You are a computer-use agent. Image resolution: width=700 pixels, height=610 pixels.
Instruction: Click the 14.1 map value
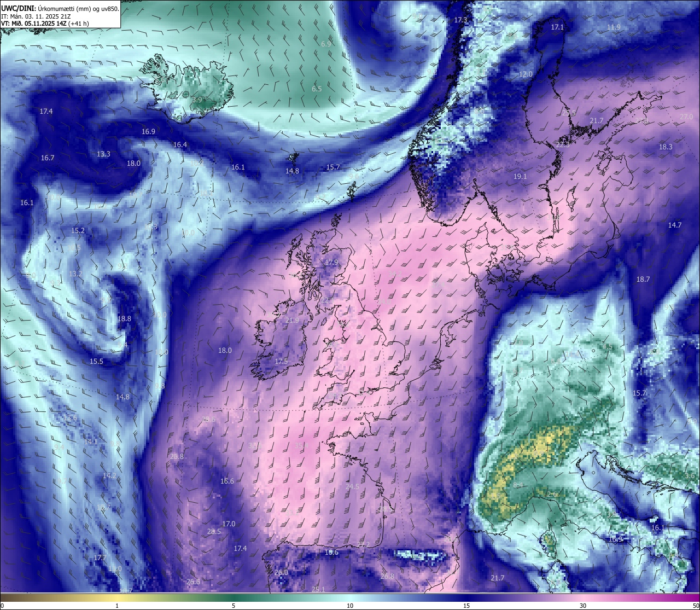coord(91,441)
